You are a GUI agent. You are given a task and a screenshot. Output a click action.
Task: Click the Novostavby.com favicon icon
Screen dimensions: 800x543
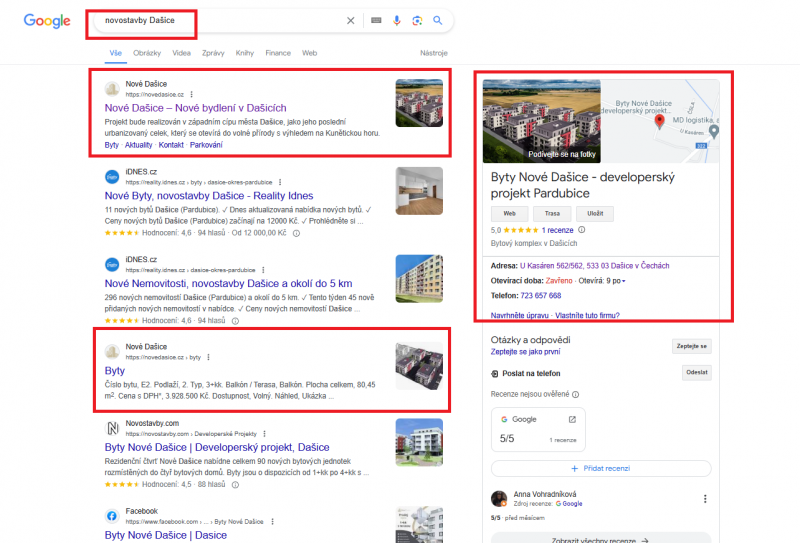point(112,429)
